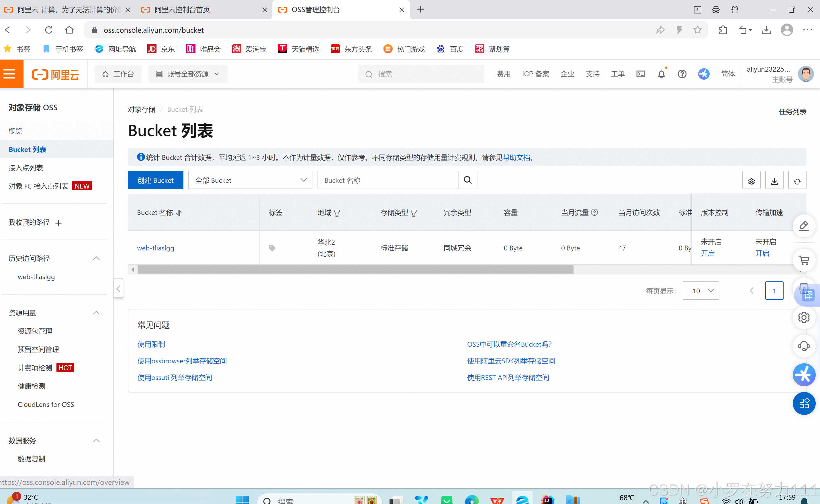820x504 pixels.
Task: Open 接入点列表 in the sidebar
Action: (26, 168)
